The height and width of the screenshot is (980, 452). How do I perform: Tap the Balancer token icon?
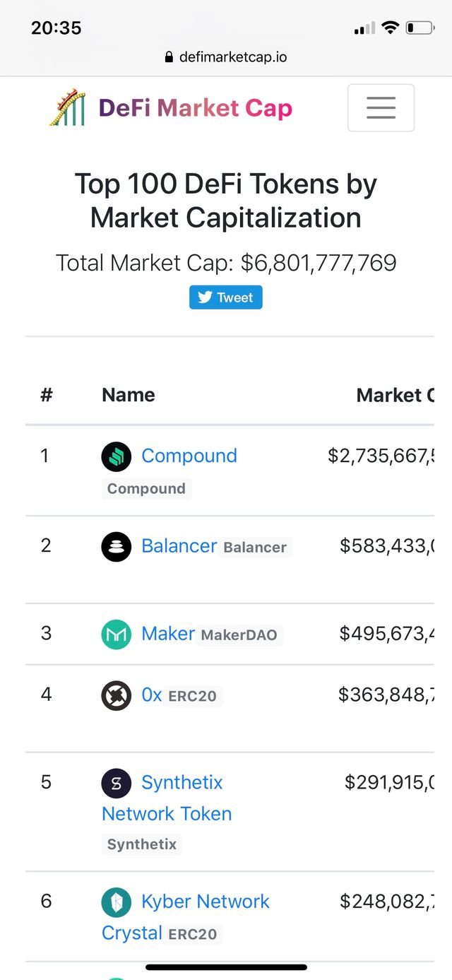117,546
